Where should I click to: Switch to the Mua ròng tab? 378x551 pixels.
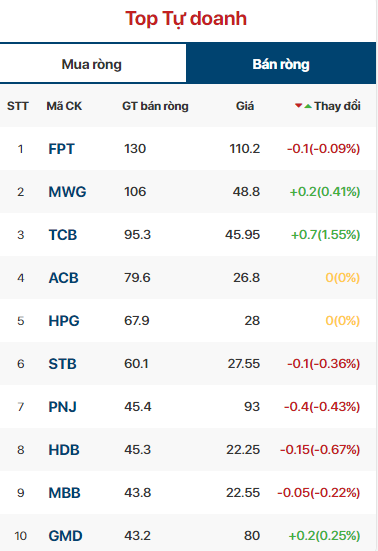93,64
